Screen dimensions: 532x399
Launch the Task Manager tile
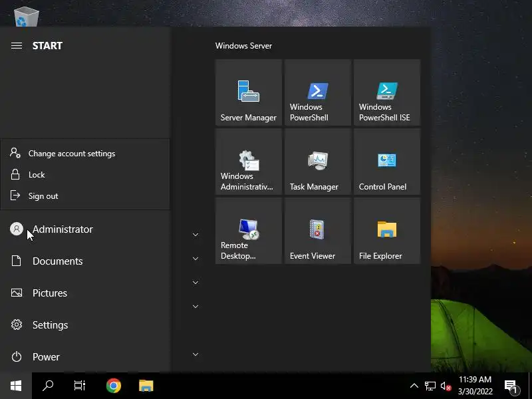point(318,162)
